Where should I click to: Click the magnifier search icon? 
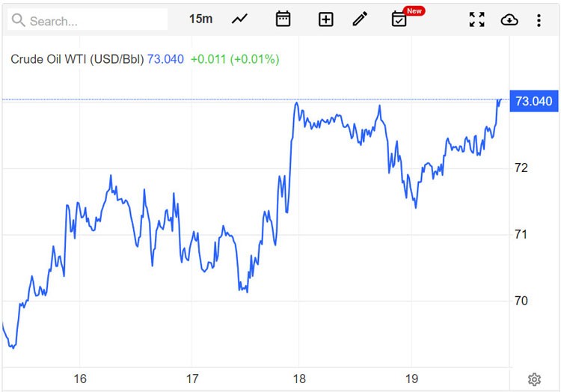pos(18,20)
